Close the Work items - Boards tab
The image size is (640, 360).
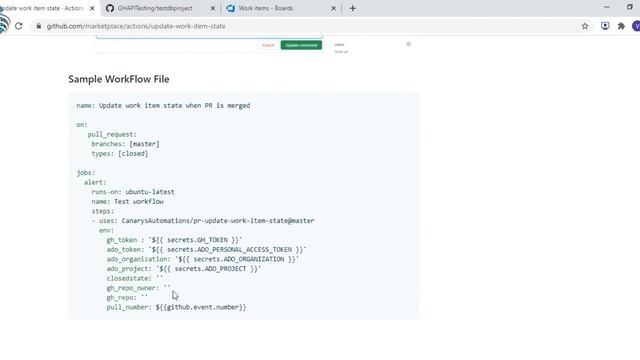click(x=333, y=8)
